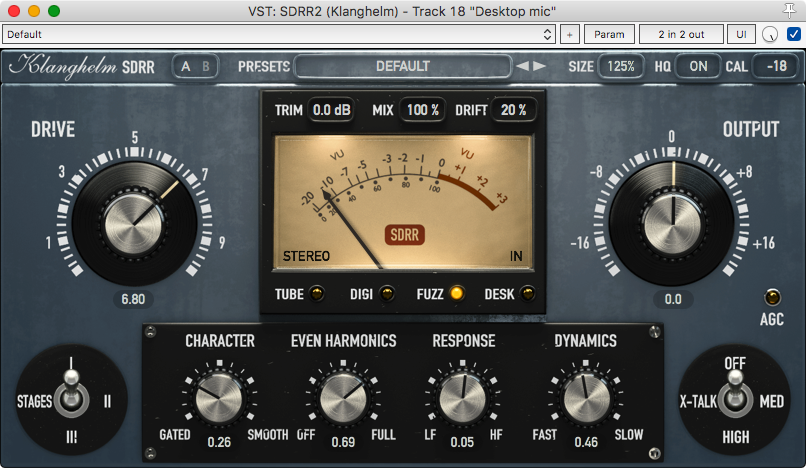Viewport: 806px width, 468px height.
Task: Click the IN label on the meter
Action: [x=516, y=256]
